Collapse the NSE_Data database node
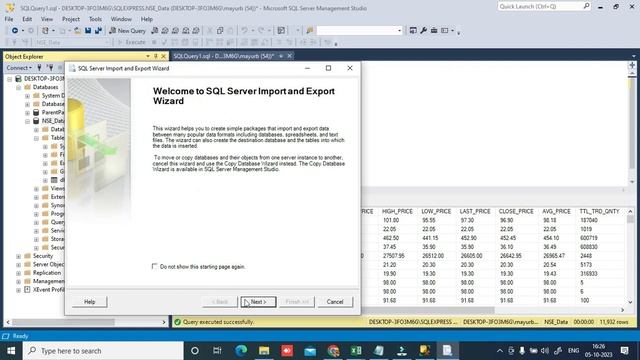 click(28, 121)
